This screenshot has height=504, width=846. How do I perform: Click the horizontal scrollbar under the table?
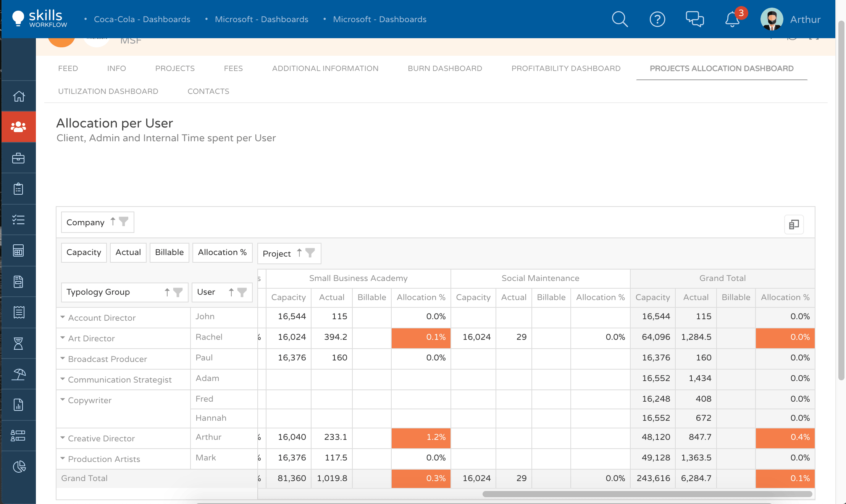(647, 494)
